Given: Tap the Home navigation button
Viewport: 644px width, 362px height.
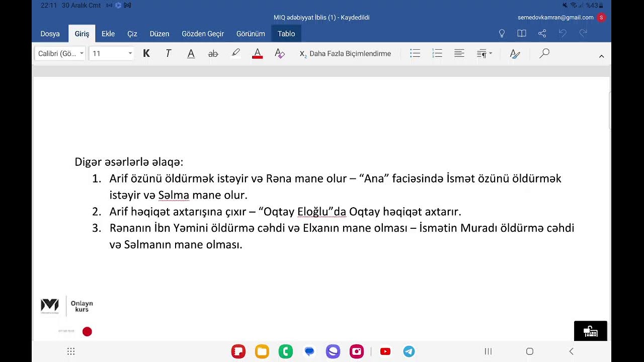Looking at the screenshot, I should (x=530, y=351).
